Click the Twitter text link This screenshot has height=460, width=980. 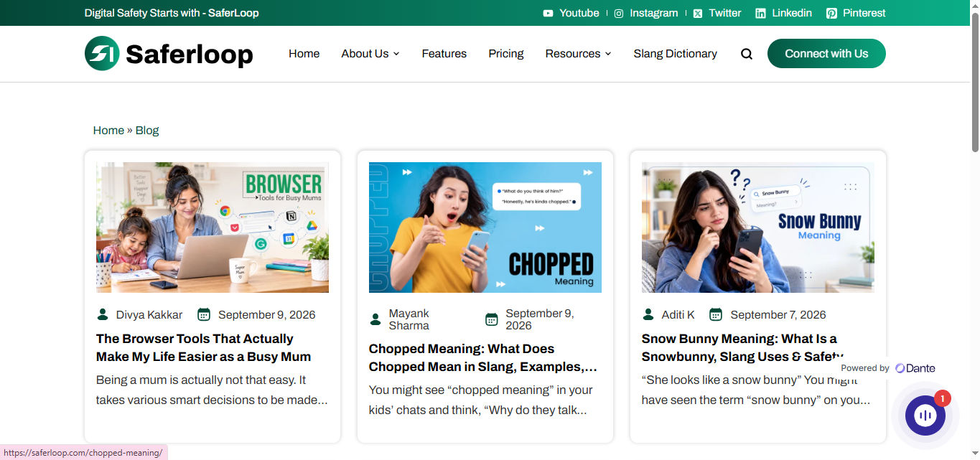tap(725, 13)
